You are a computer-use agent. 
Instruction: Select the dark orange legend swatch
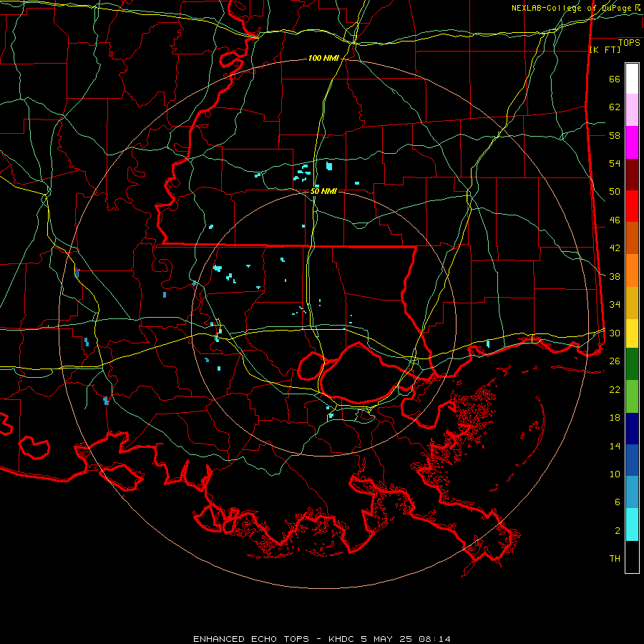click(632, 238)
